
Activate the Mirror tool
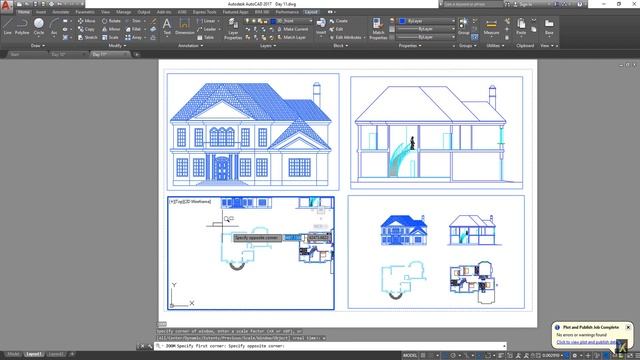[x=111, y=29]
